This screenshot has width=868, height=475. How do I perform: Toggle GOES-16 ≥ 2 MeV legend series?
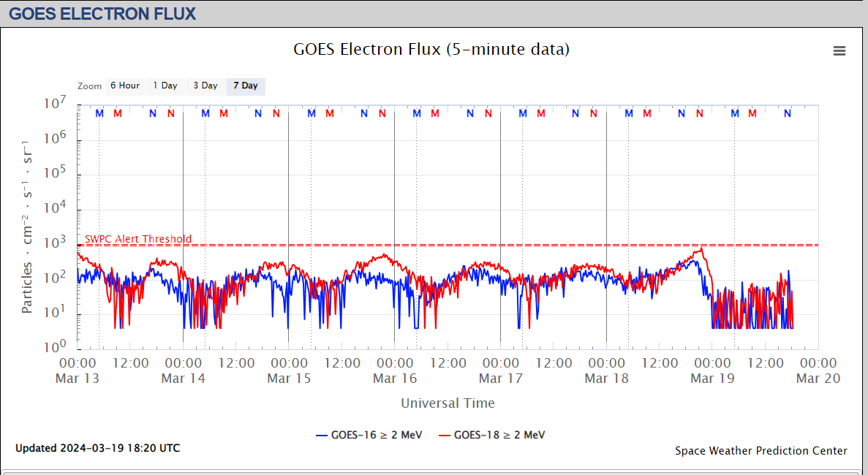pos(369,436)
